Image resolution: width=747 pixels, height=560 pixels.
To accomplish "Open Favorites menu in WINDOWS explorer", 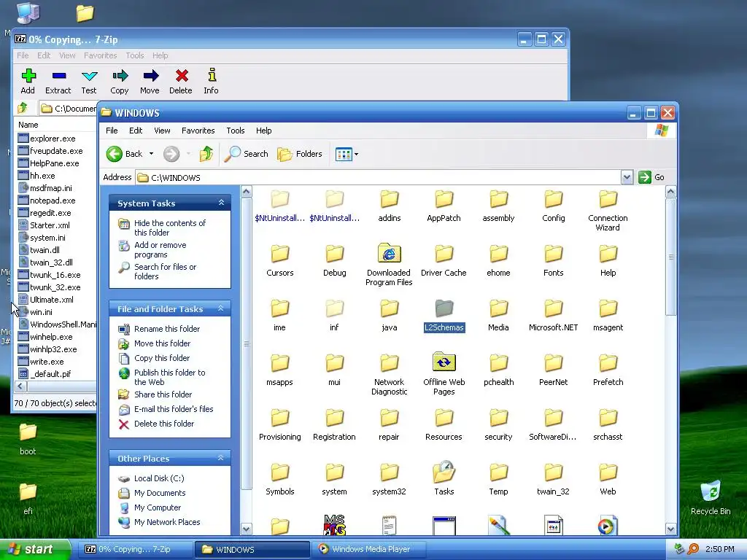I will (198, 131).
